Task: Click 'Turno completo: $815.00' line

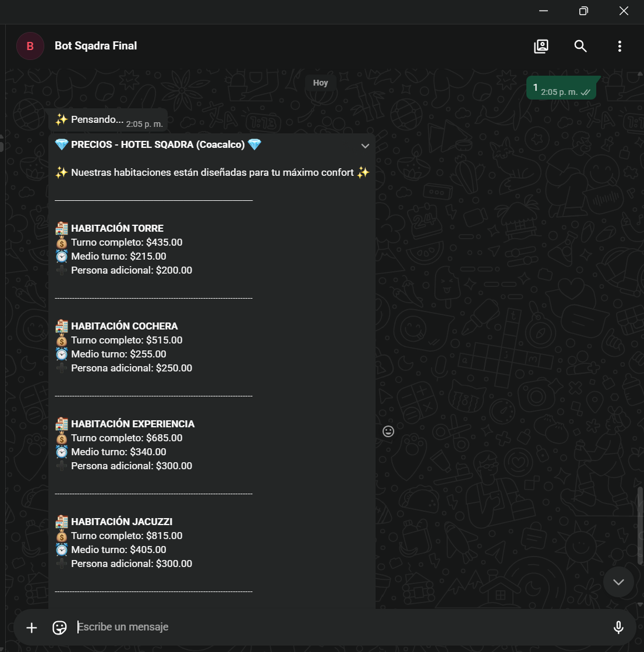Action: coord(126,536)
